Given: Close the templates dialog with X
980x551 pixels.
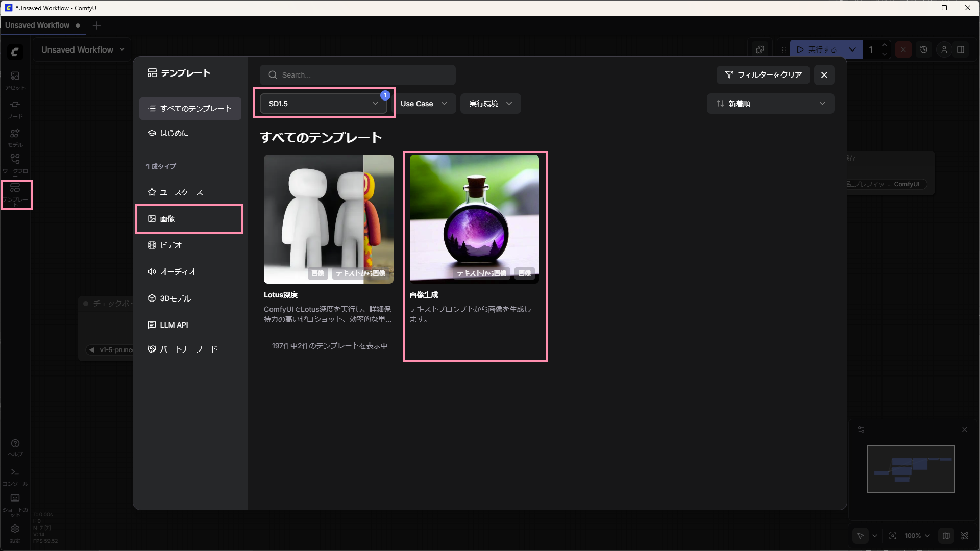Looking at the screenshot, I should tap(824, 75).
